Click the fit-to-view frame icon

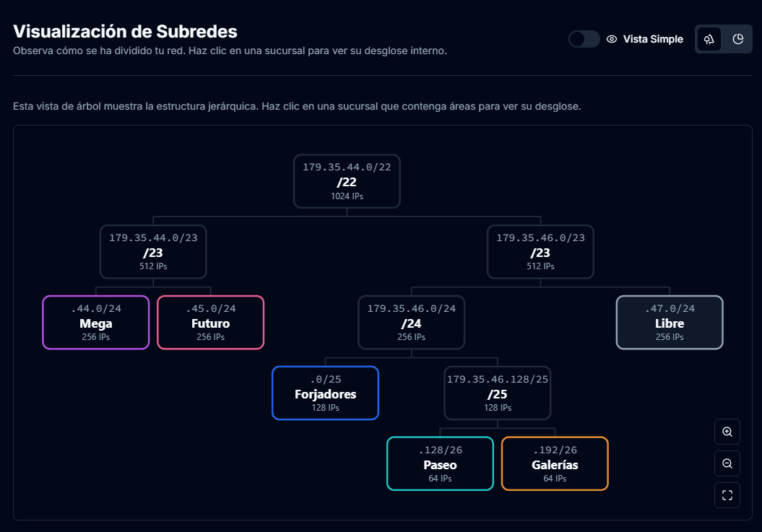click(727, 495)
